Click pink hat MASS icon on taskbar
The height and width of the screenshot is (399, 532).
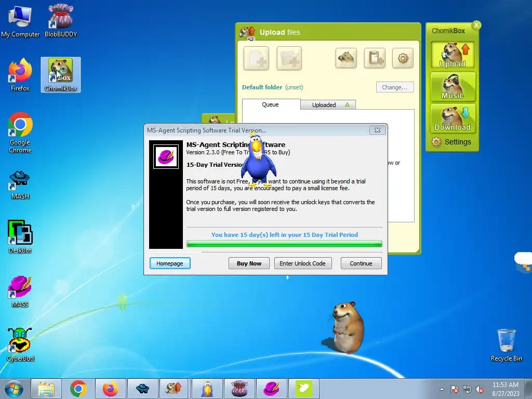click(x=271, y=389)
